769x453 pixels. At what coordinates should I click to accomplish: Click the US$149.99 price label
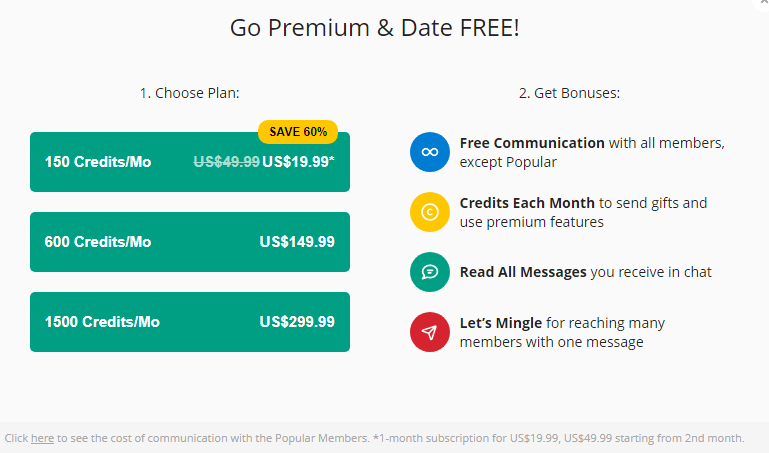click(297, 242)
